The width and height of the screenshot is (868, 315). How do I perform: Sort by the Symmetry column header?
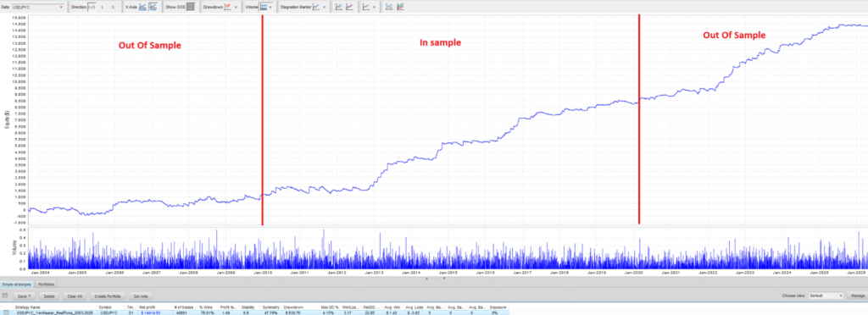(270, 307)
